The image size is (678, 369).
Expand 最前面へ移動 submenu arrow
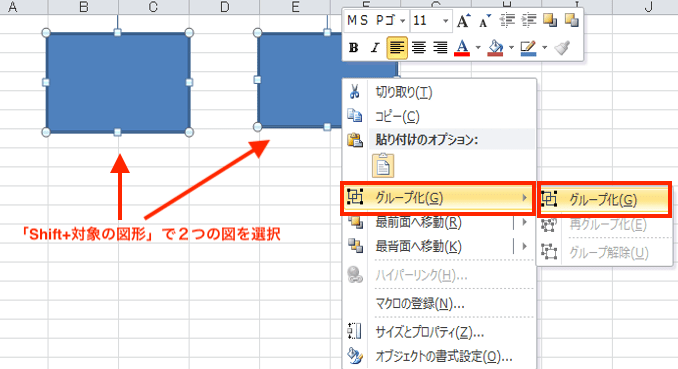[x=524, y=222]
